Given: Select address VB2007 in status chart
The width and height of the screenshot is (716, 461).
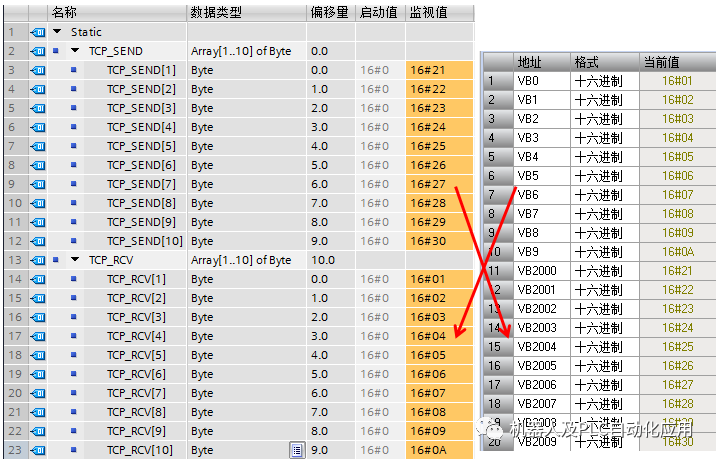Looking at the screenshot, I should point(542,404).
